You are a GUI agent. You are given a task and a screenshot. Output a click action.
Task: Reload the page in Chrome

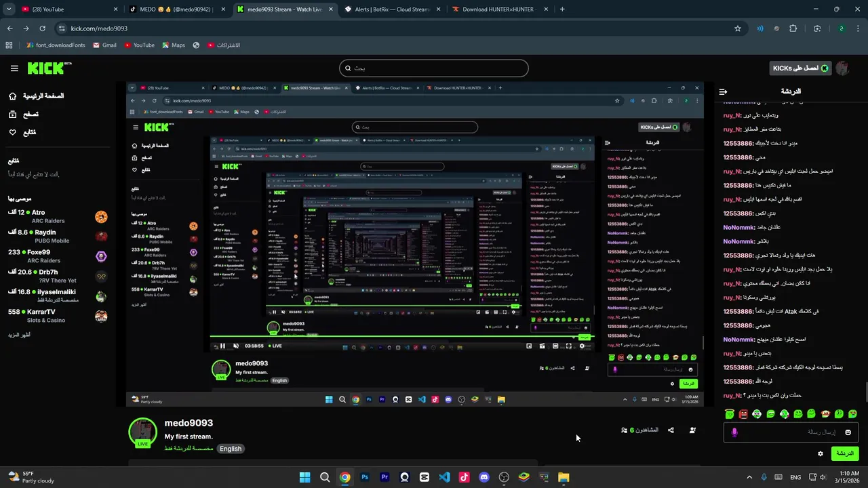43,28
